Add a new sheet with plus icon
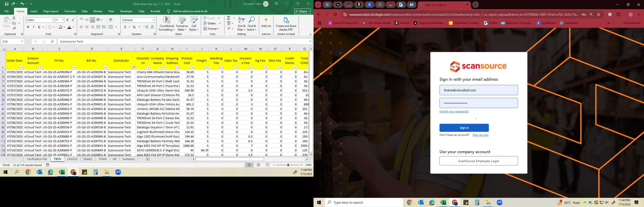 point(148,159)
